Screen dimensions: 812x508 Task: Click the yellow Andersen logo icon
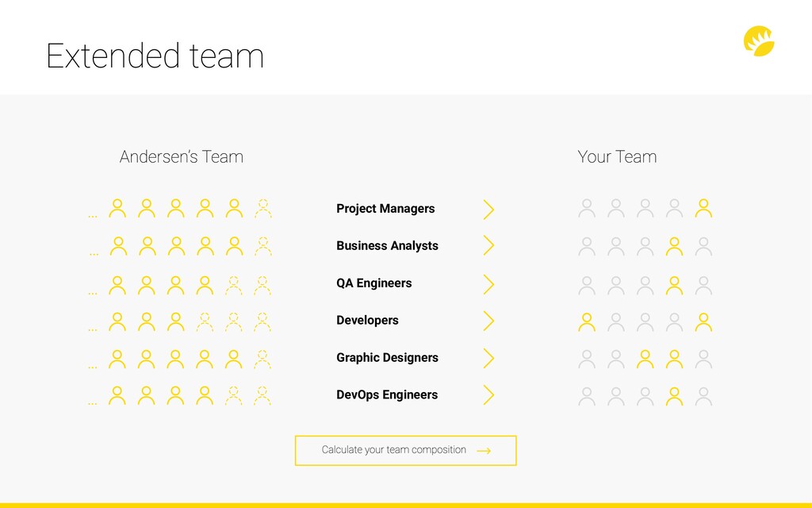point(759,41)
